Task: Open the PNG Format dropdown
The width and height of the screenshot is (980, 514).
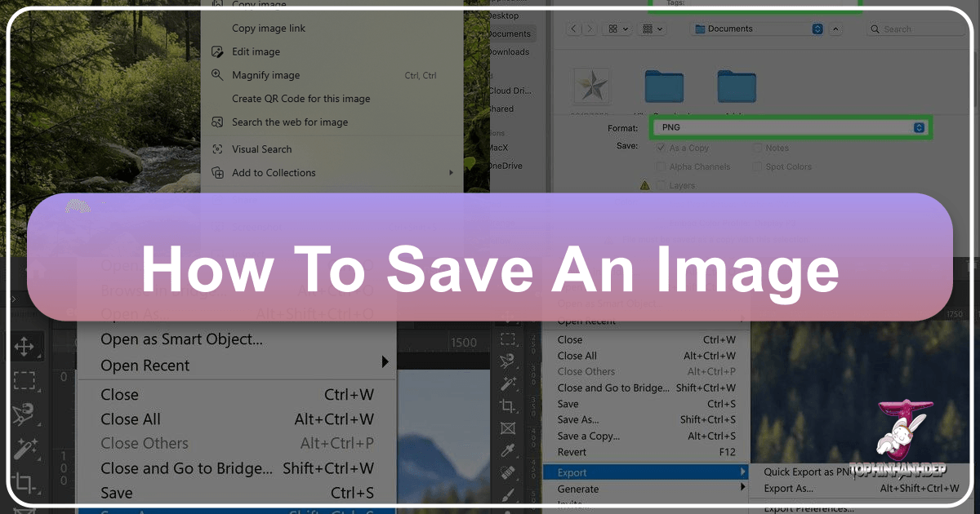Action: pos(919,128)
